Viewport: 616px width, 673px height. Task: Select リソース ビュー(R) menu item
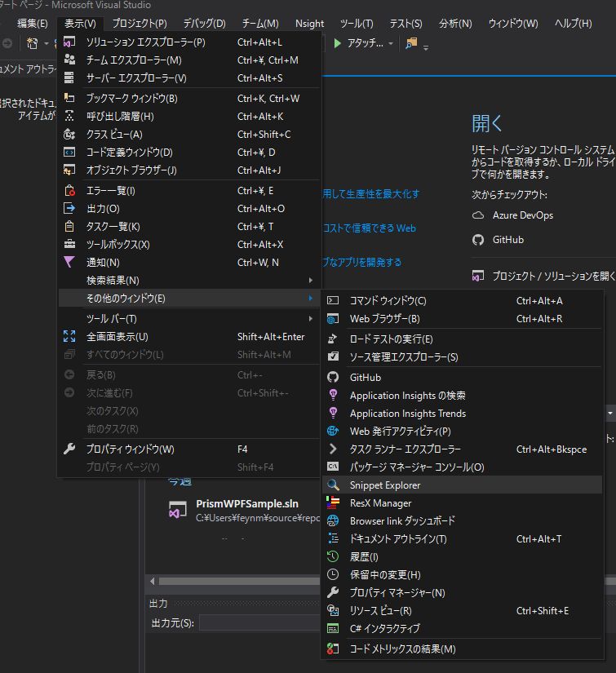point(462,610)
